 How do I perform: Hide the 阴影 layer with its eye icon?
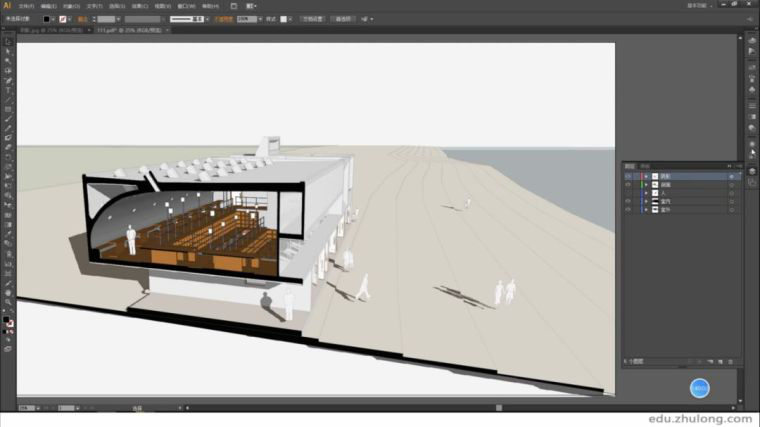[628, 176]
